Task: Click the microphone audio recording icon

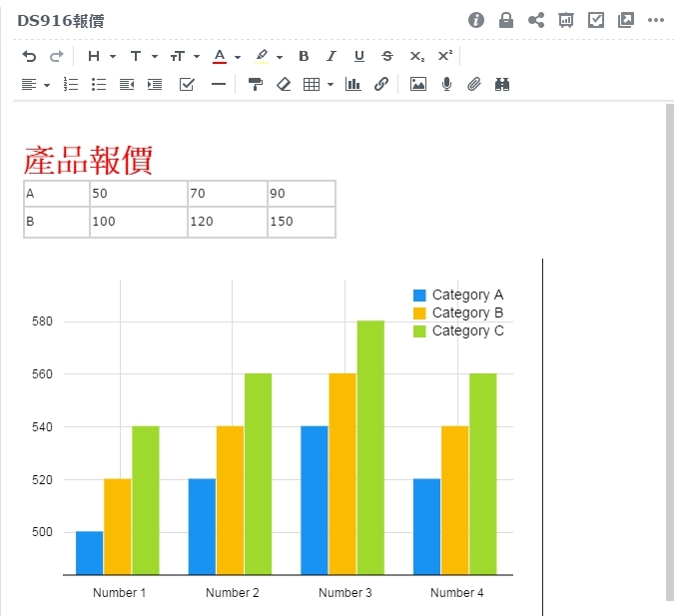Action: point(446,85)
